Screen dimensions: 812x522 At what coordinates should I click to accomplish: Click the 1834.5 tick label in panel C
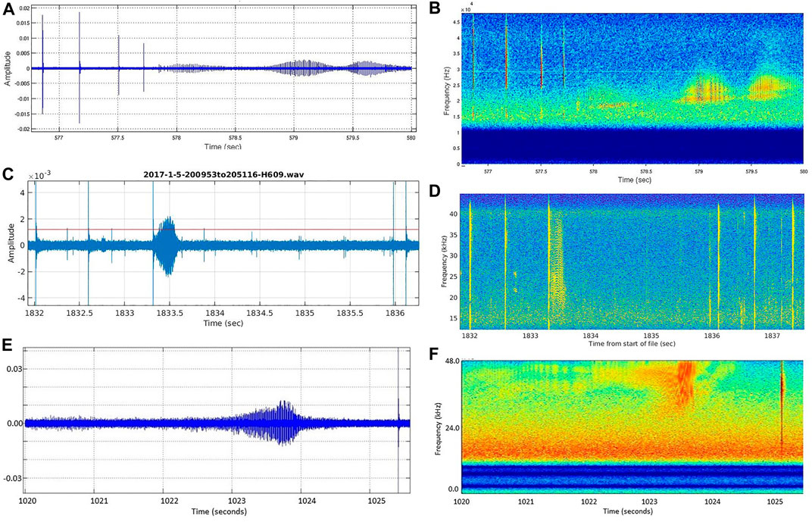pyautogui.click(x=260, y=314)
